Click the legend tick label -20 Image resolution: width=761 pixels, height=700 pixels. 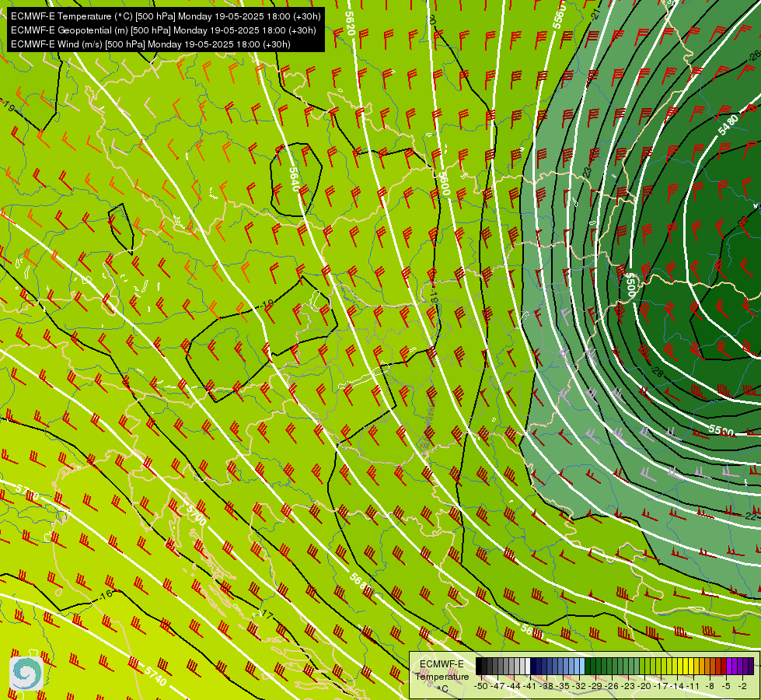644,686
